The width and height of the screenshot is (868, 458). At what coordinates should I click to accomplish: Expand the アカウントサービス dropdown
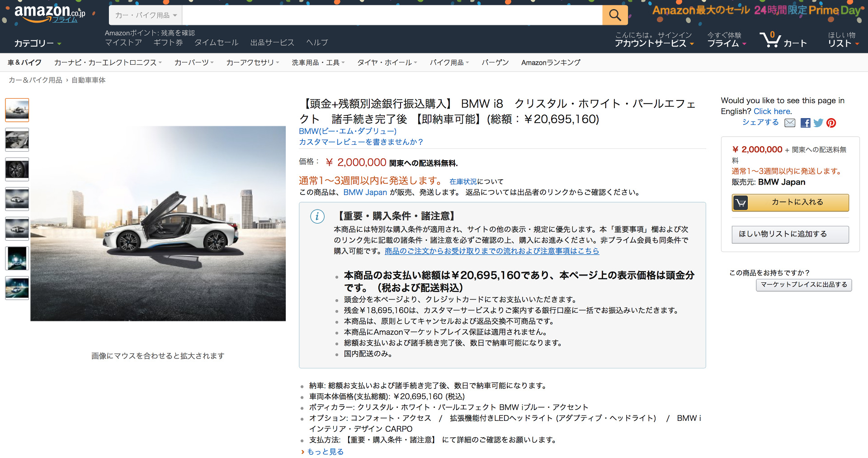654,43
